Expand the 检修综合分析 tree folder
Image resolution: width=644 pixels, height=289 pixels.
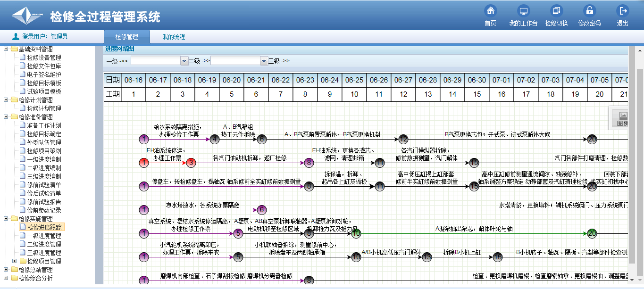6,278
